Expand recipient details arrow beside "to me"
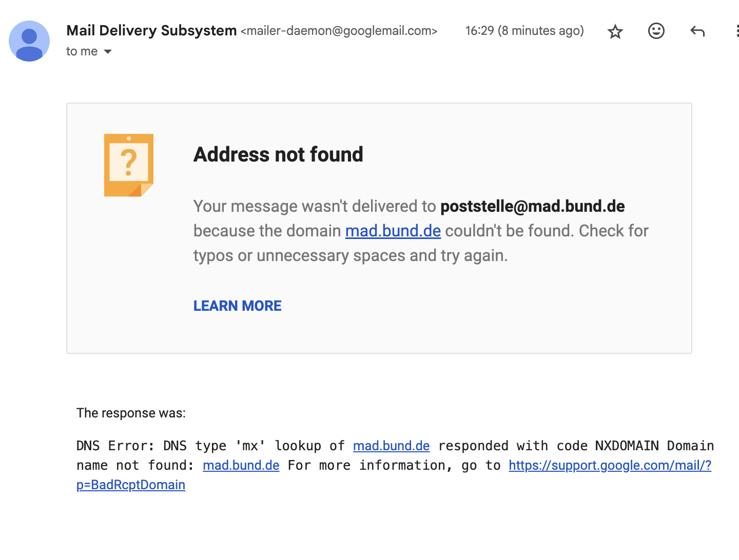The width and height of the screenshot is (739, 560). pyautogui.click(x=108, y=51)
